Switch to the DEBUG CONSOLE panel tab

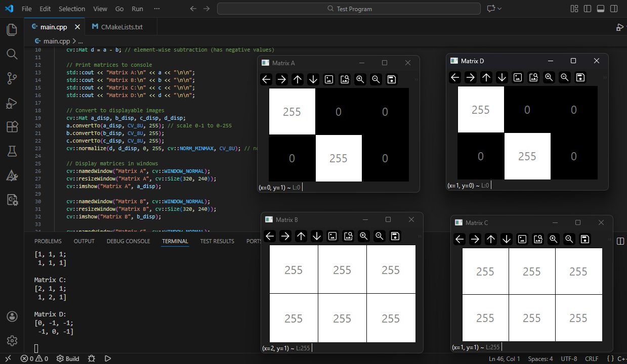point(129,241)
